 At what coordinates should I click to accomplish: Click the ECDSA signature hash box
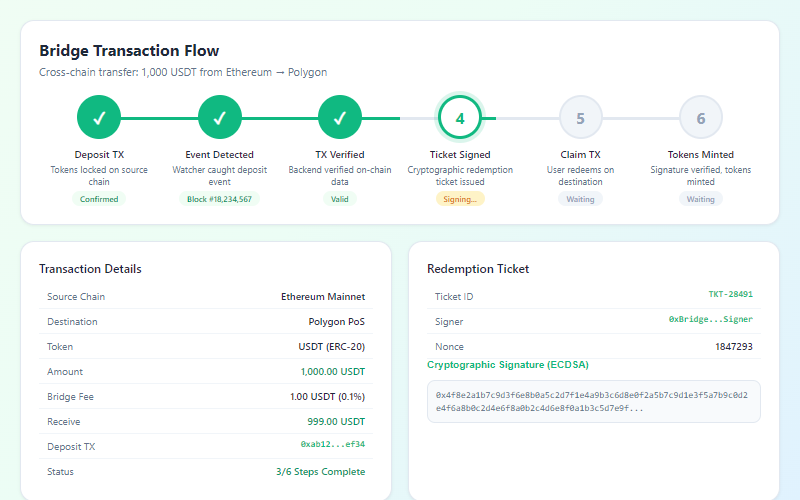click(x=594, y=402)
